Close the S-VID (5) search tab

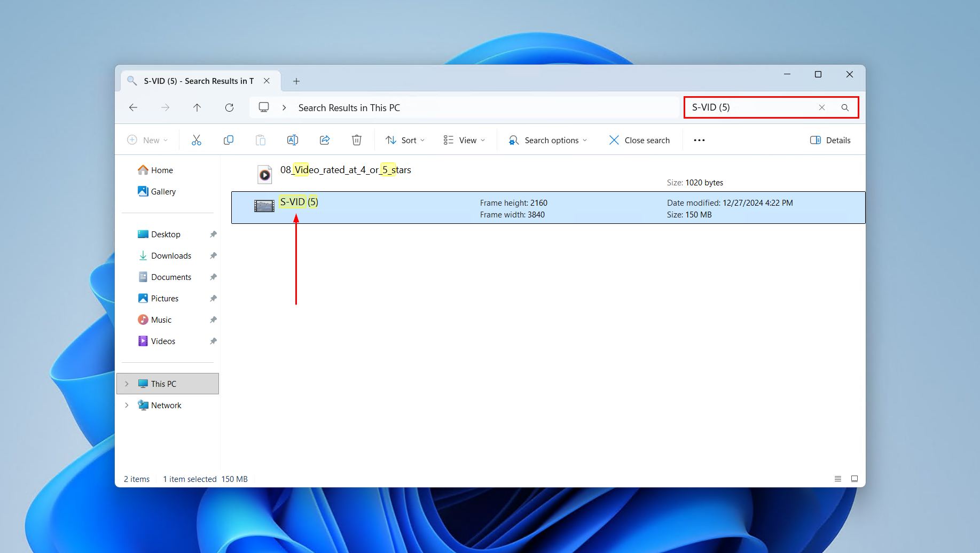click(x=266, y=81)
